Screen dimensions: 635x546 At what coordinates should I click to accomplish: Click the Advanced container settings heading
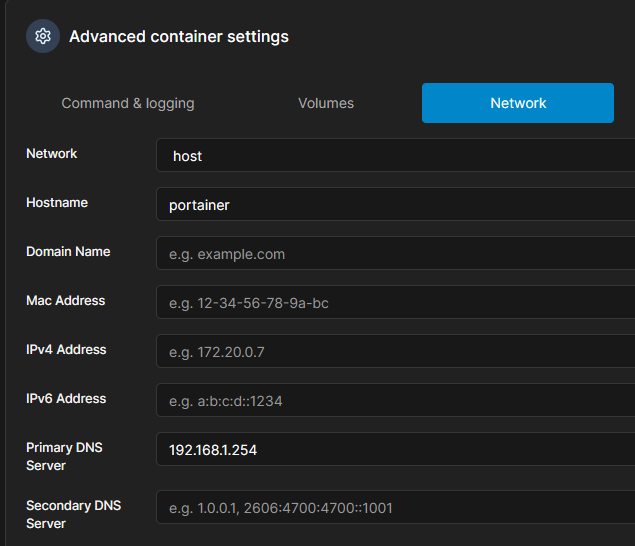pyautogui.click(x=179, y=36)
